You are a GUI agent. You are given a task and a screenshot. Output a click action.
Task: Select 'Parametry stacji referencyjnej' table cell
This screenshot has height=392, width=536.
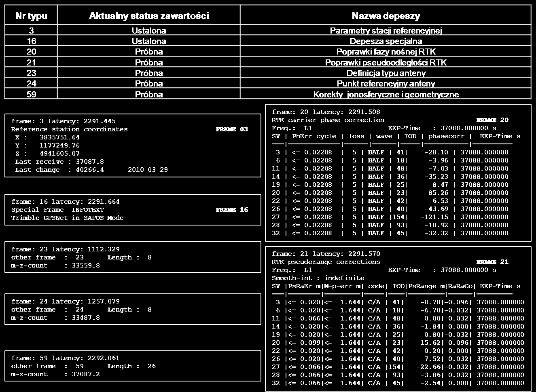[x=386, y=30]
